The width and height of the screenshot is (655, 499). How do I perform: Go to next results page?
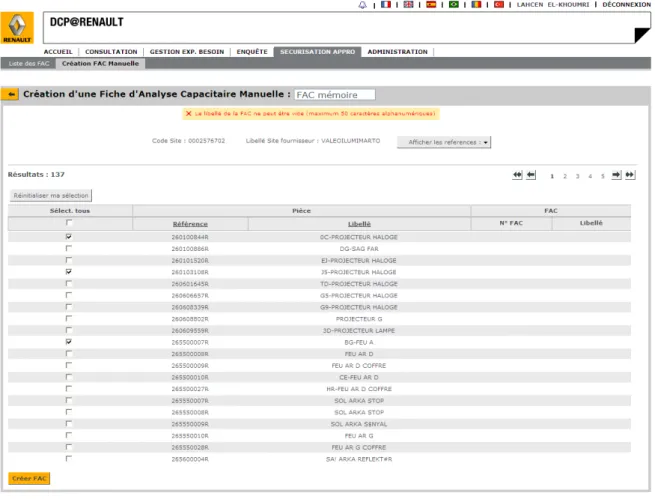(616, 175)
